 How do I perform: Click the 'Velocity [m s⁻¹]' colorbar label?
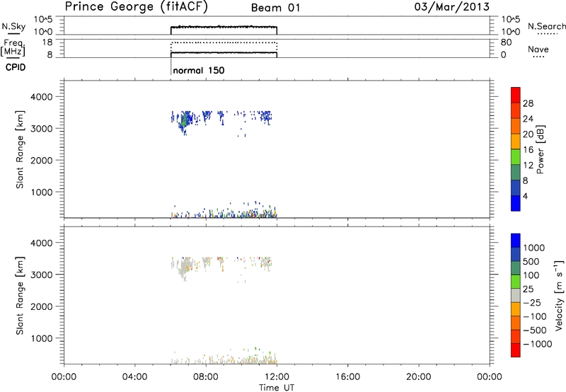[558, 295]
